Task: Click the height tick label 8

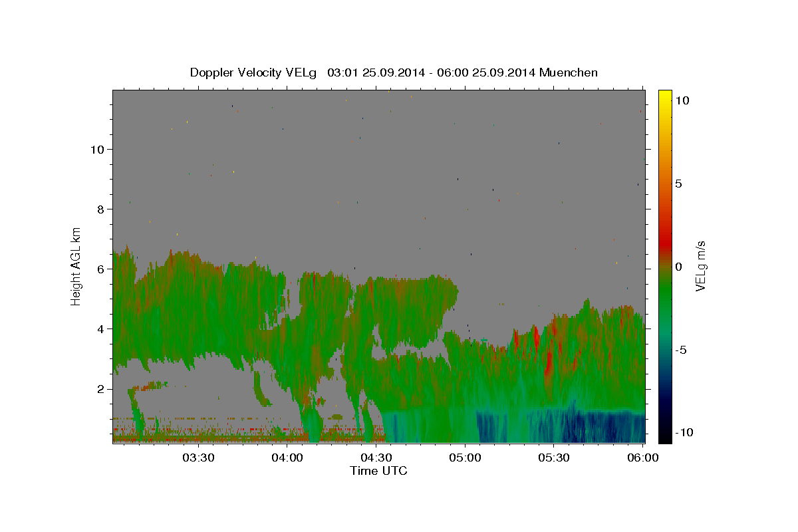Action: 100,209
